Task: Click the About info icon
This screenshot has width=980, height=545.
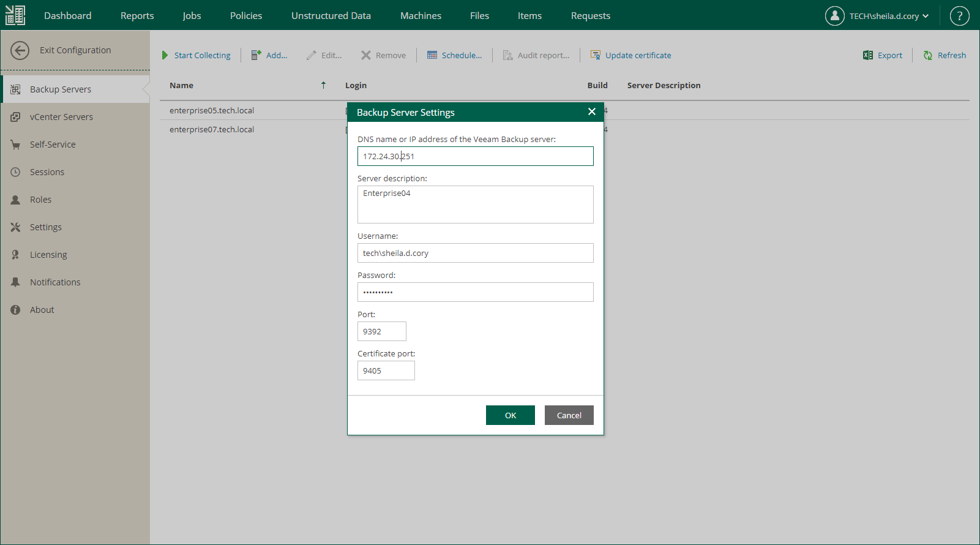Action: pos(15,310)
